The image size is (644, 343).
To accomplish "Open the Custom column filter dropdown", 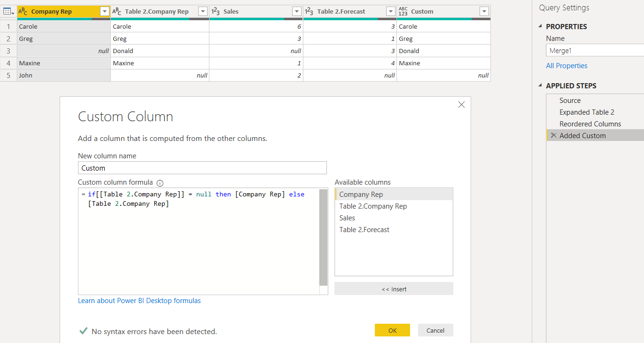I will coord(484,11).
